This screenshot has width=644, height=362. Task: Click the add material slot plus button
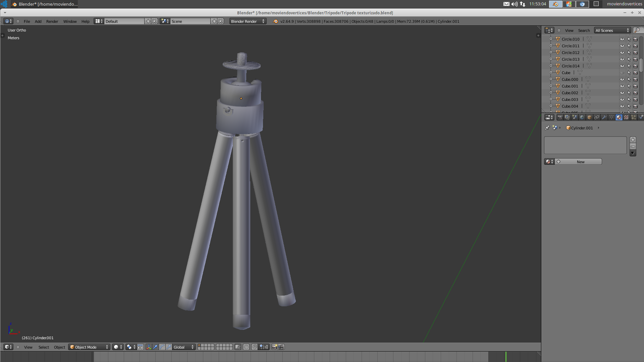[633, 140]
